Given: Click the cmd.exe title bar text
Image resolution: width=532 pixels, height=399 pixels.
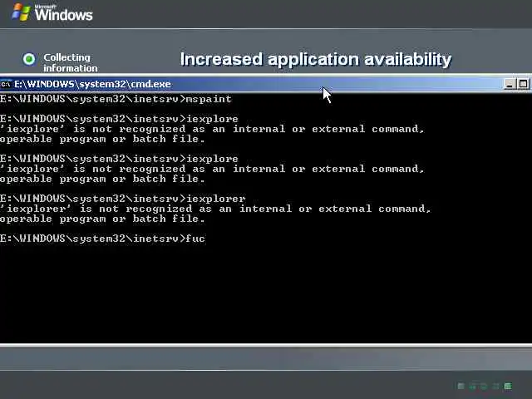Looking at the screenshot, I should click(x=92, y=84).
